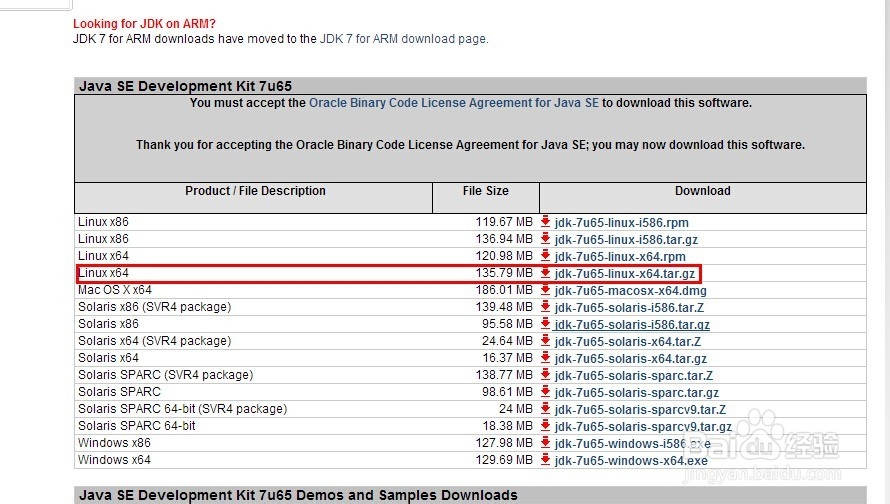The width and height of the screenshot is (890, 504).
Task: Download jdk-7u65-solaris-sparcv9.tar.gz file link
Action: [643, 427]
